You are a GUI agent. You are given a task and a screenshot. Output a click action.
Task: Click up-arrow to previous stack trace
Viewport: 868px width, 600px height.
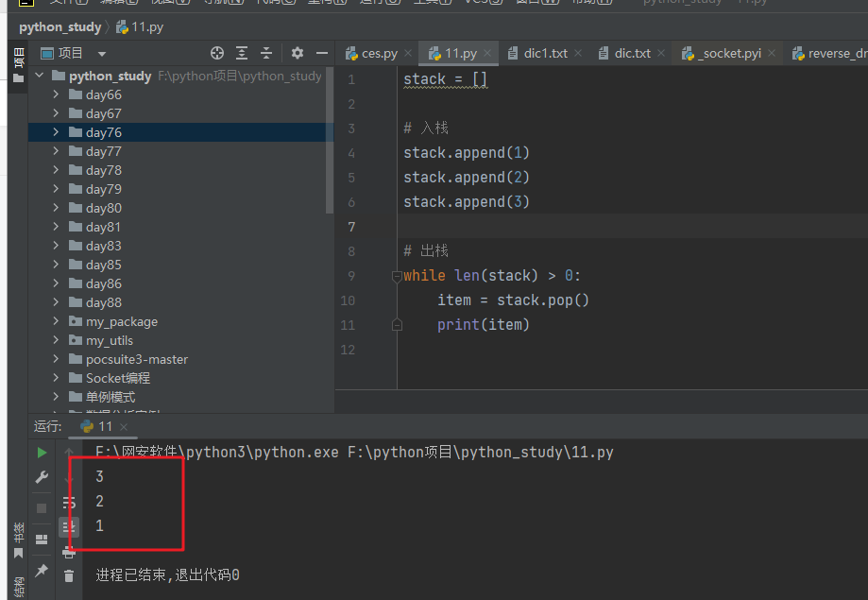[69, 452]
